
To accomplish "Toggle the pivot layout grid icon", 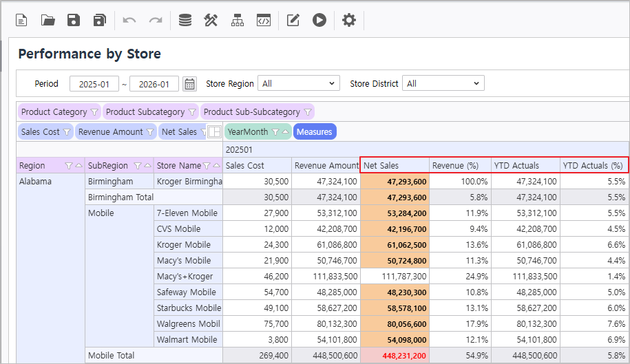I will coord(214,132).
